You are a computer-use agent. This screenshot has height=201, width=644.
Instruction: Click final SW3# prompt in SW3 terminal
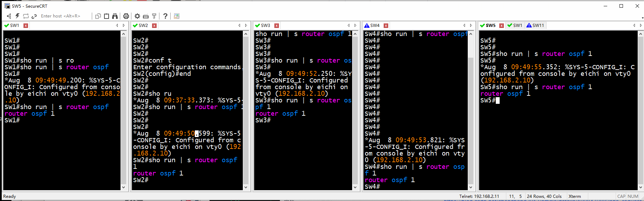tap(263, 120)
